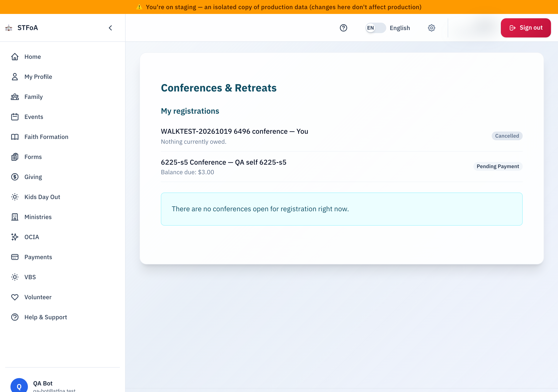Click the Giving dollar icon
558x392 pixels.
[x=15, y=177]
